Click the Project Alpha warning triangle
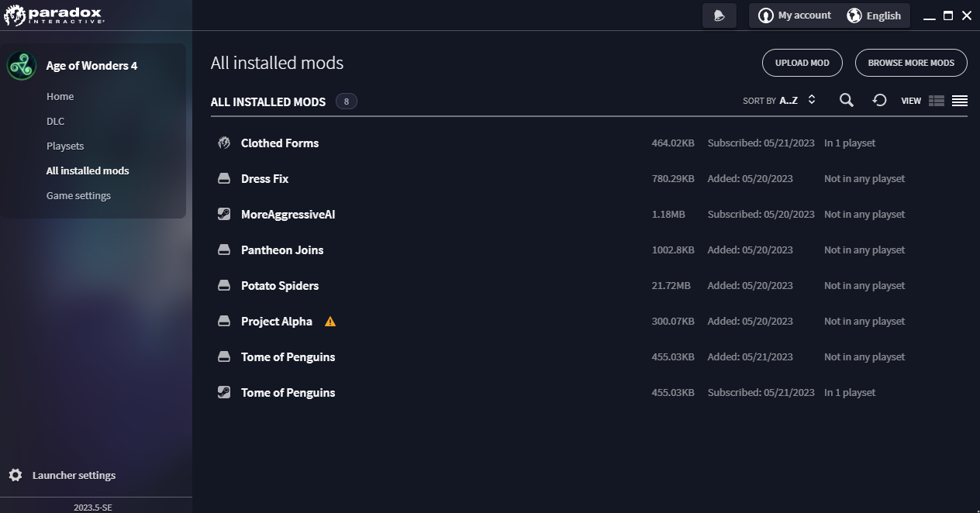The width and height of the screenshot is (980, 513). [330, 322]
